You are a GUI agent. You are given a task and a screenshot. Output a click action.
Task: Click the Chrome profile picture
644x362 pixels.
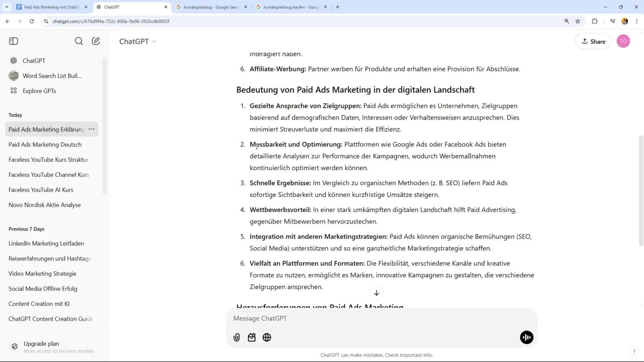625,21
